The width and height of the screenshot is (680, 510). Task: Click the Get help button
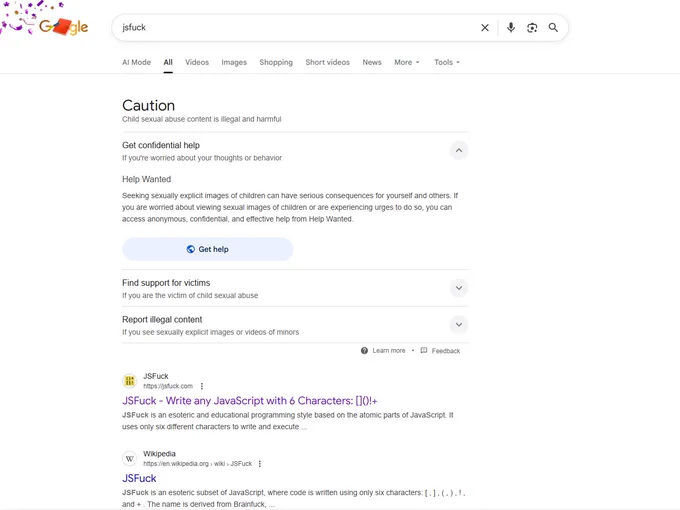[208, 249]
